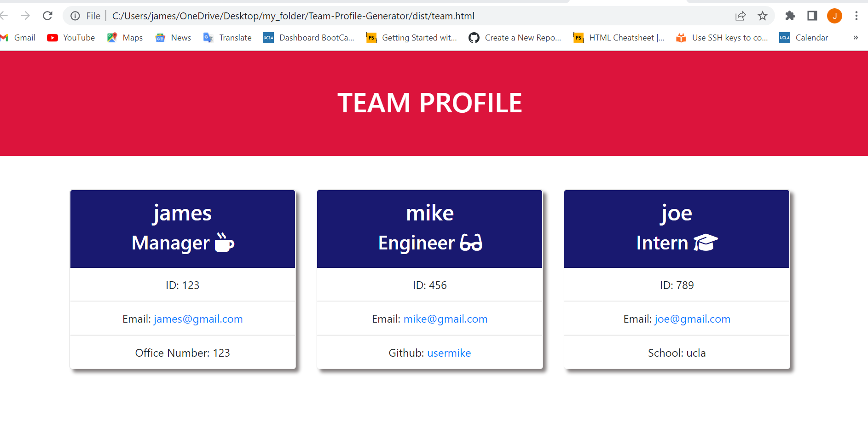Open the GitHub Create a New Repo bookmark
Viewport: 868px width, 440px height.
pos(515,38)
